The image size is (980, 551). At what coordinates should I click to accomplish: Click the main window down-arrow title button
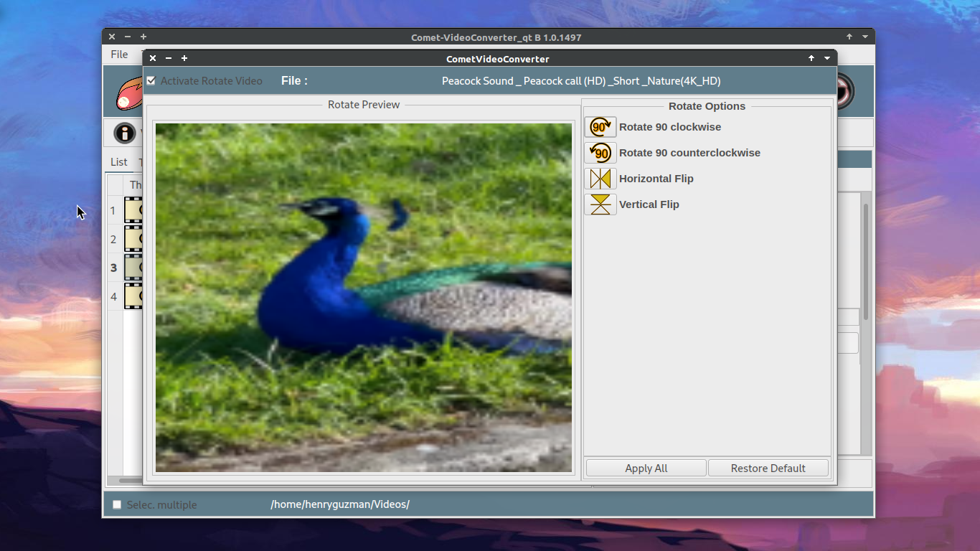point(865,37)
